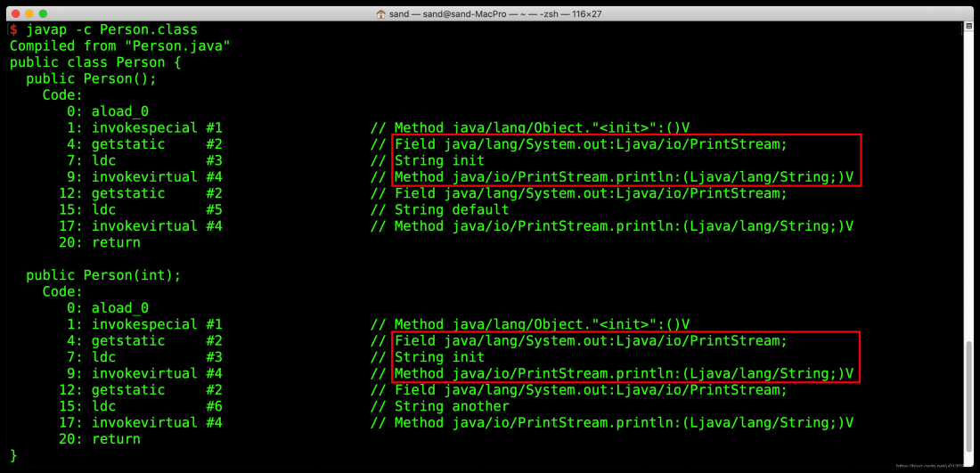980x473 pixels.
Task: Maximize the terminal using green button
Action: click(x=44, y=13)
